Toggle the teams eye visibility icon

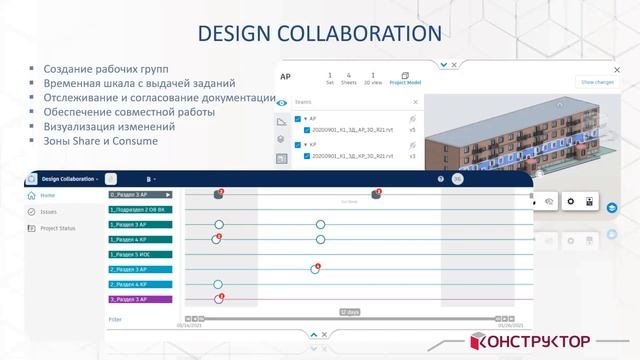tap(282, 103)
